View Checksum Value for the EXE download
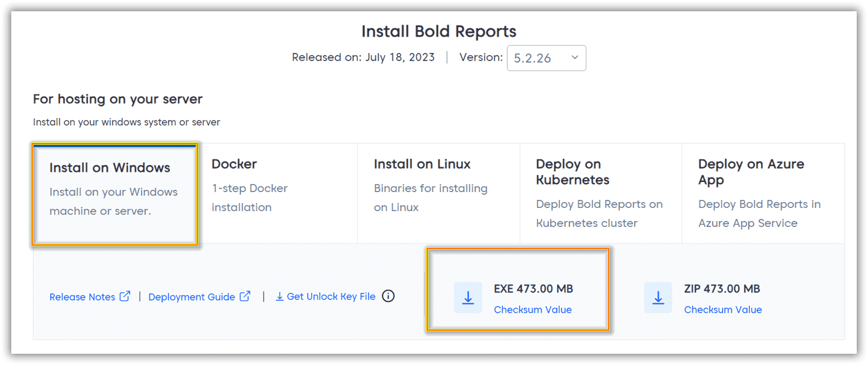The image size is (868, 365). (533, 310)
